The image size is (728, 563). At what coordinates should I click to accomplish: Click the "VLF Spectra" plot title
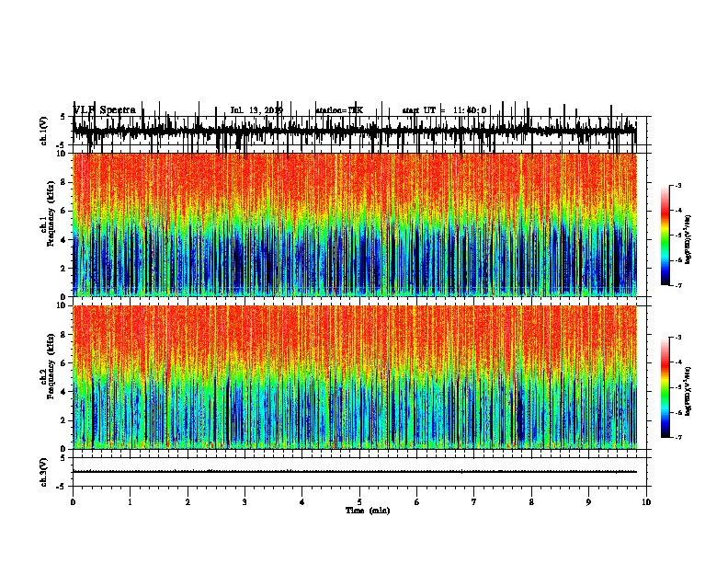click(105, 110)
